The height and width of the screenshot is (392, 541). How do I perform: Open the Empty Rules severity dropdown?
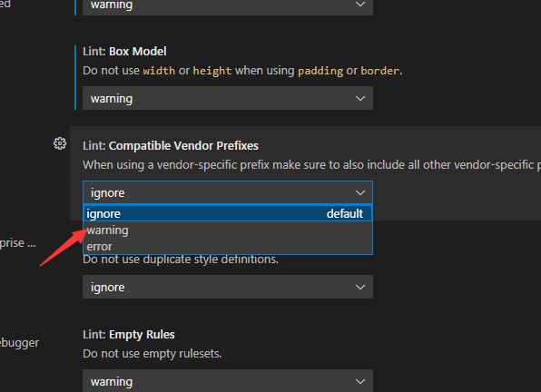pos(228,380)
